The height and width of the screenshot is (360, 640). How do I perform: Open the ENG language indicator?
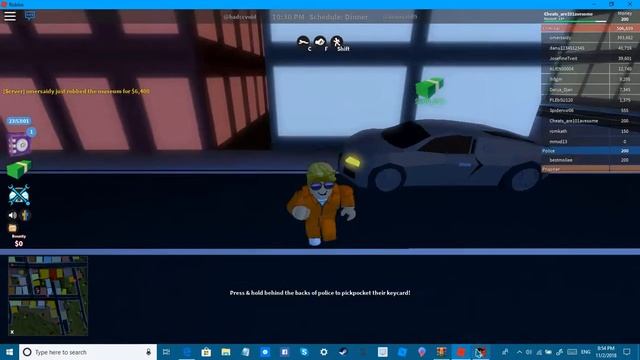pyautogui.click(x=586, y=352)
